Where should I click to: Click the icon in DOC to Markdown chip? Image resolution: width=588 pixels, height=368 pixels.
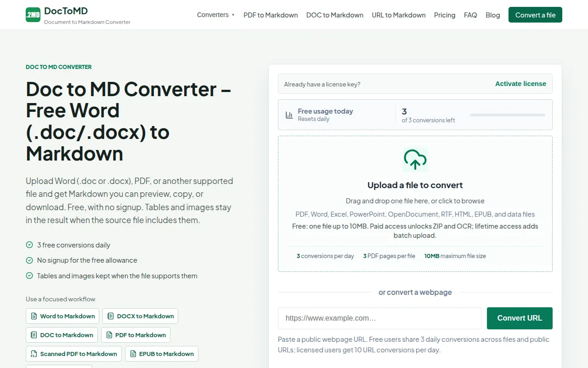34,335
